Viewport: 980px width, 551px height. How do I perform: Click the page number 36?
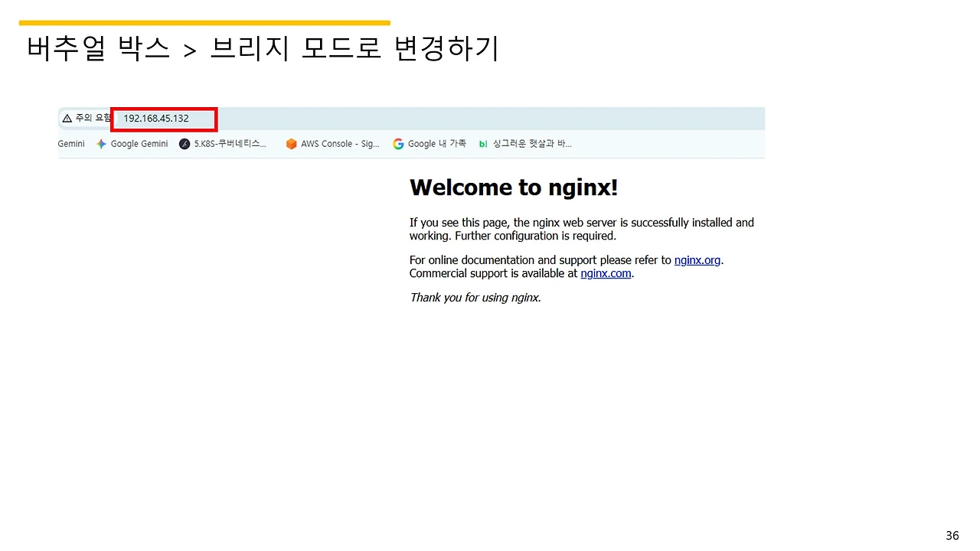click(x=952, y=535)
